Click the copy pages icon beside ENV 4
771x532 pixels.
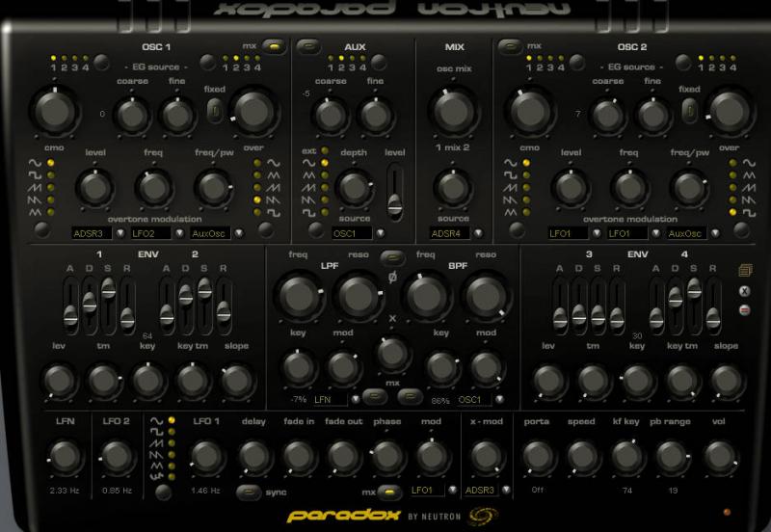pyautogui.click(x=745, y=270)
